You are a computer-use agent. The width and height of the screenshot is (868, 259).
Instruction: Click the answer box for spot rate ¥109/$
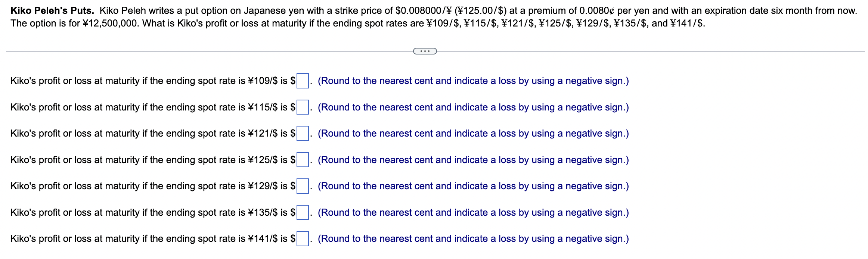(303, 81)
